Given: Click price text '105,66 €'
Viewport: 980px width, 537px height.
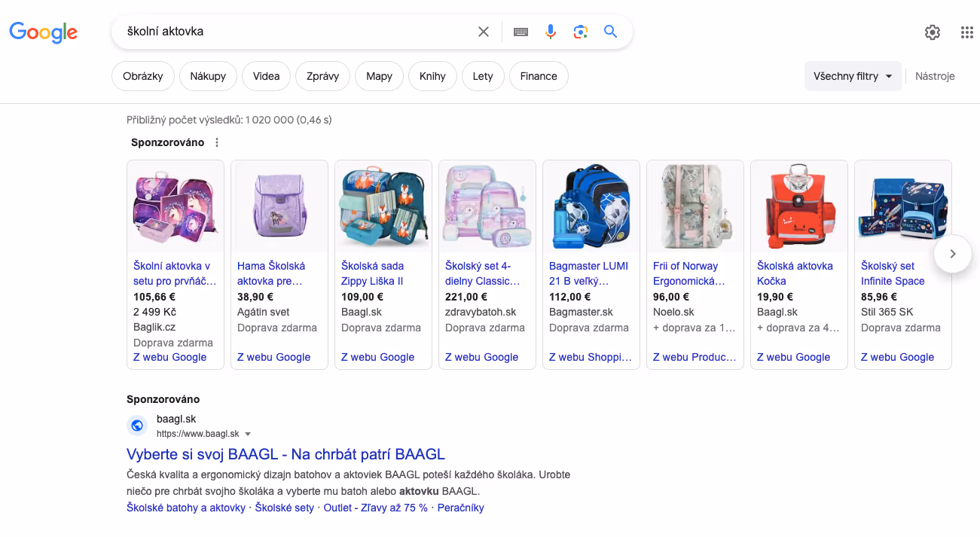Looking at the screenshot, I should pos(154,297).
